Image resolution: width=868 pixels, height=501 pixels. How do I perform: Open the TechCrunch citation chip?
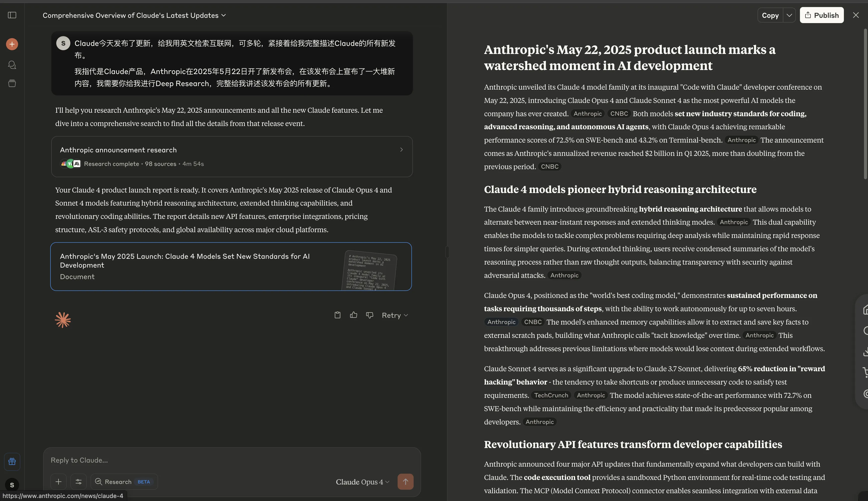[551, 395]
